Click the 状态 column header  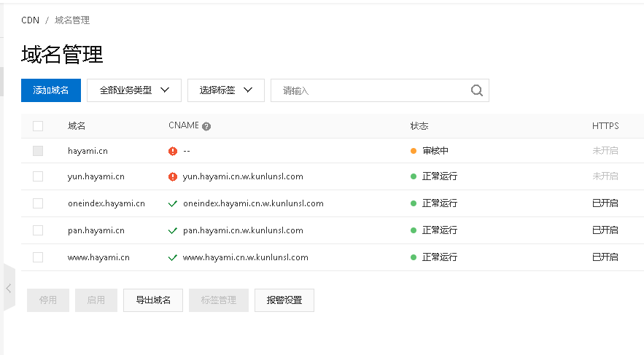pyautogui.click(x=419, y=126)
